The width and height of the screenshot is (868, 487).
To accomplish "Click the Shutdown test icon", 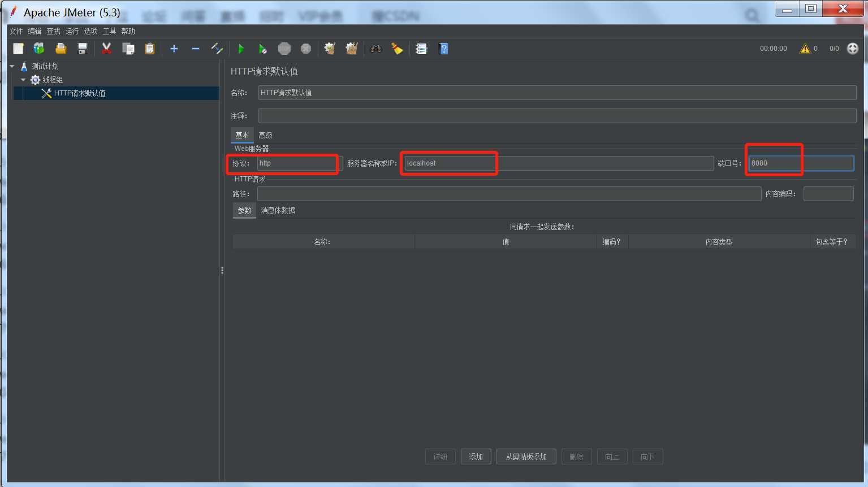I will [306, 49].
